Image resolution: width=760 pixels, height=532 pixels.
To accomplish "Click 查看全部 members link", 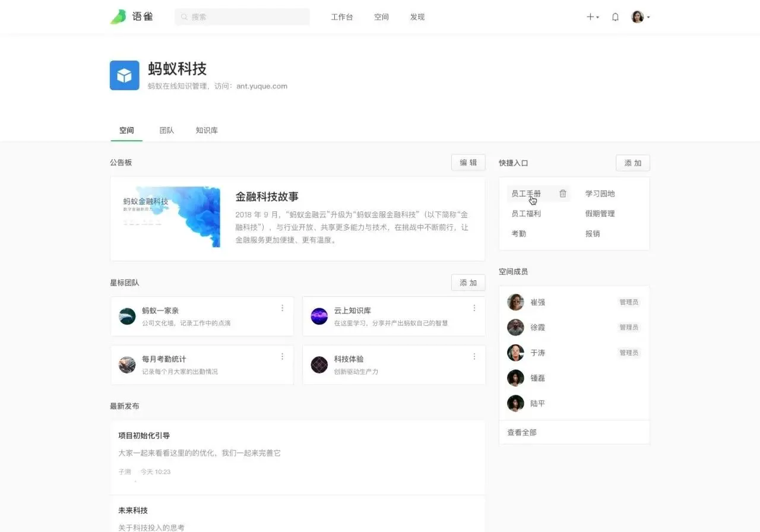I will point(522,432).
